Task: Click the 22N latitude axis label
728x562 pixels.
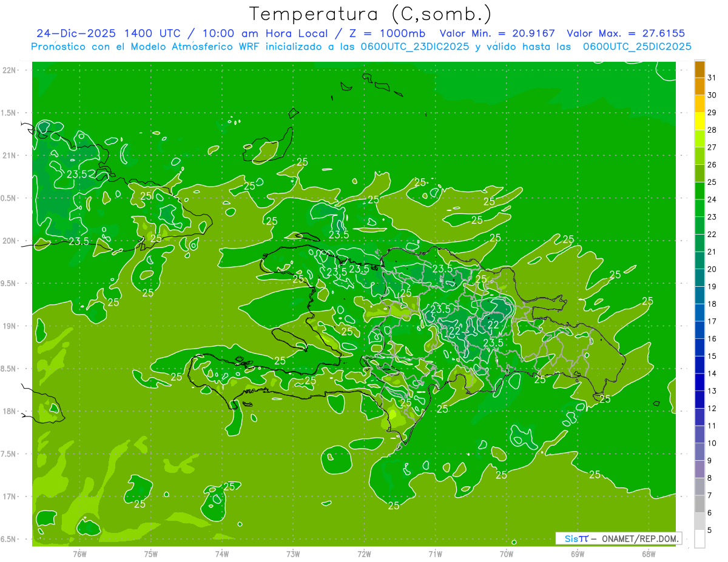Action: 9,70
